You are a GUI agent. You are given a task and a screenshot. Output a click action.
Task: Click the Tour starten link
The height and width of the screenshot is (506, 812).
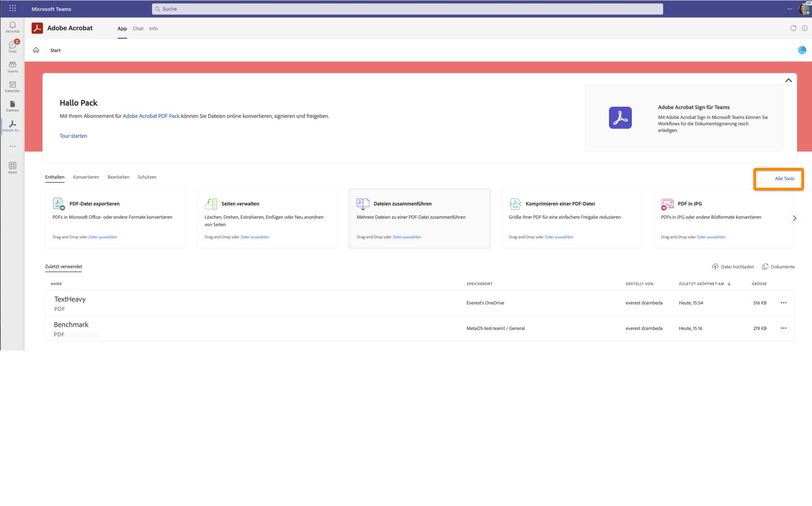click(x=73, y=136)
